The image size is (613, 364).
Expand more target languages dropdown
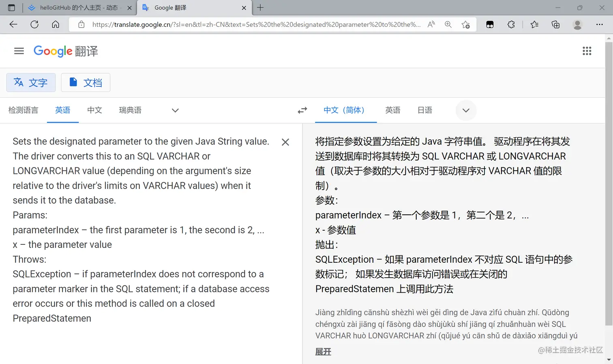click(x=466, y=110)
